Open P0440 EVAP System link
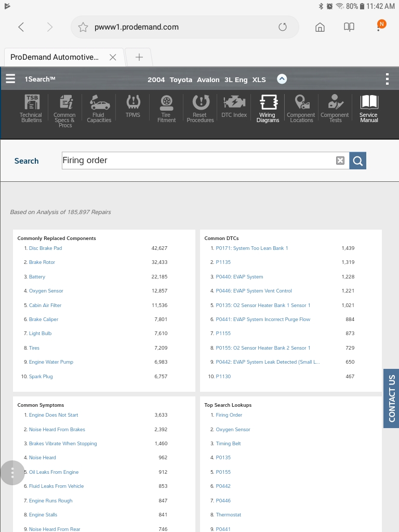This screenshot has width=399, height=532. 240,277
